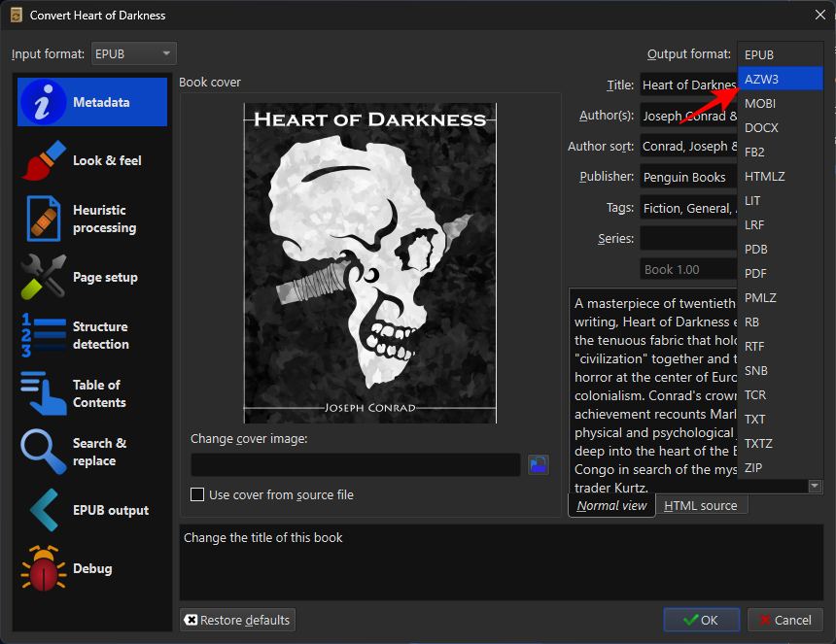Edit the Author(s) field
The width and height of the screenshot is (836, 644).
pos(689,116)
